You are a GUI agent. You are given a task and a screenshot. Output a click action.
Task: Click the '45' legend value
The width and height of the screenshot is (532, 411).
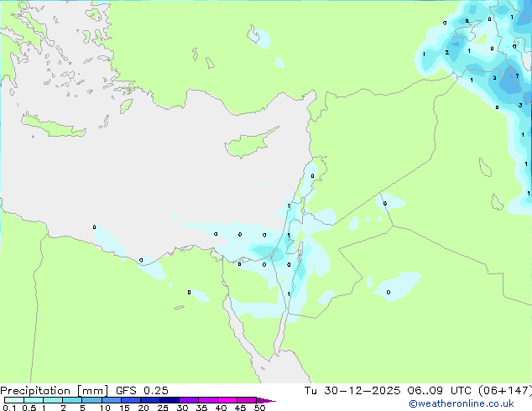tap(240, 408)
